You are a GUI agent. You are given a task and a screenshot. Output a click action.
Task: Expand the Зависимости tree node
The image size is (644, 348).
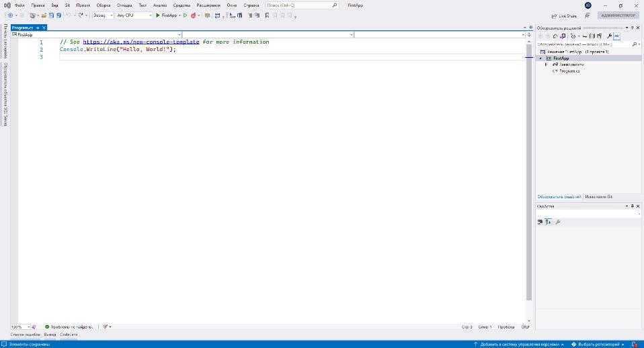[547, 64]
